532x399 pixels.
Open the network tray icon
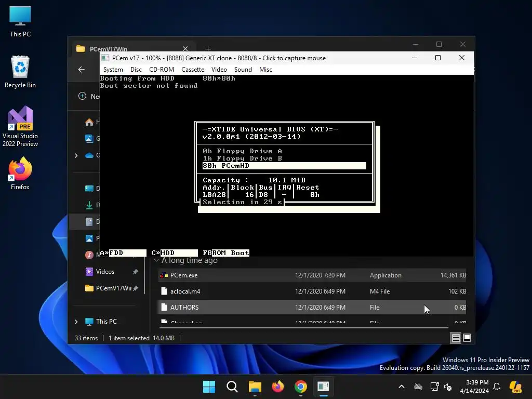click(x=434, y=387)
